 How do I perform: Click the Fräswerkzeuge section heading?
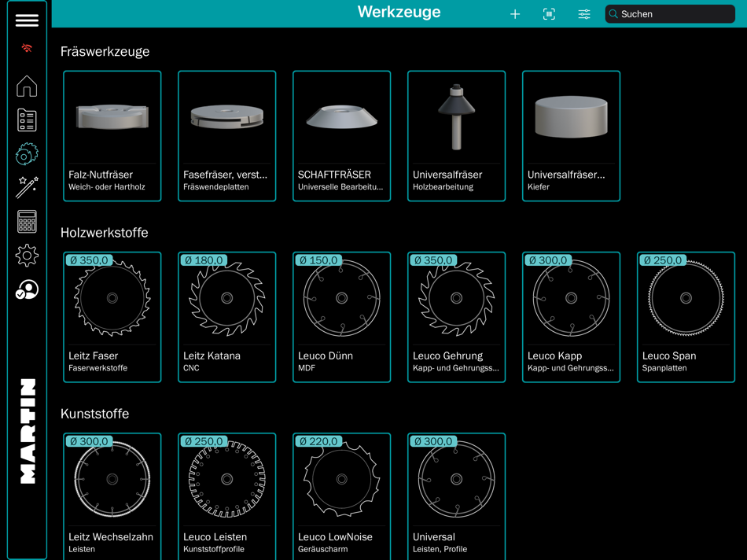(105, 51)
